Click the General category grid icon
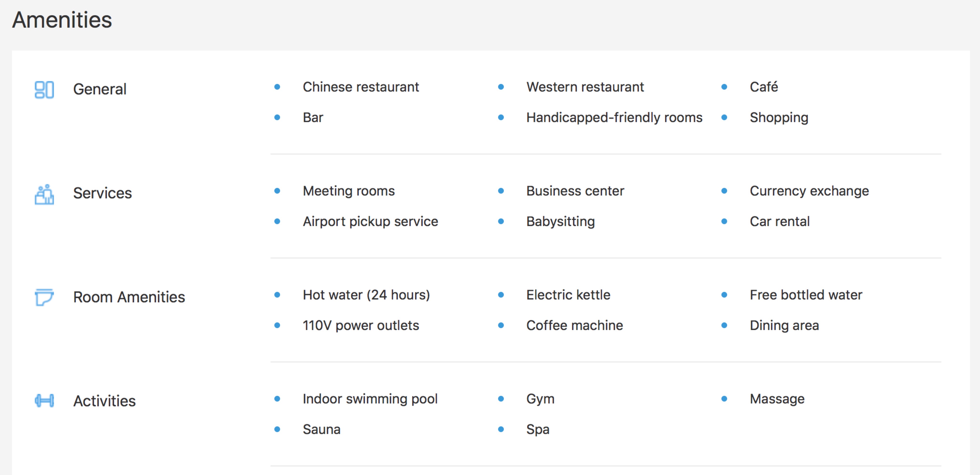Screen dimensions: 980x475 (x=44, y=90)
